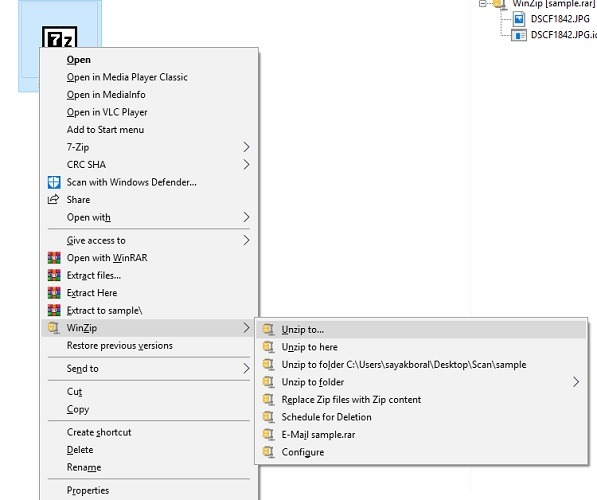Screen dimensions: 597x500
Task: Select DSCF1842.JPG in the tree
Action: pos(560,19)
